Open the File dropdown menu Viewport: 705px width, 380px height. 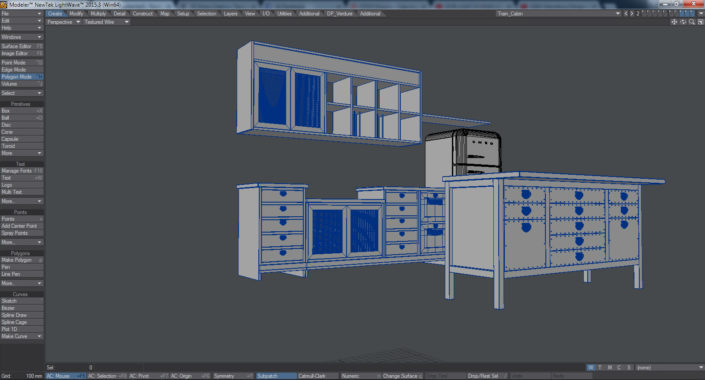coord(22,13)
